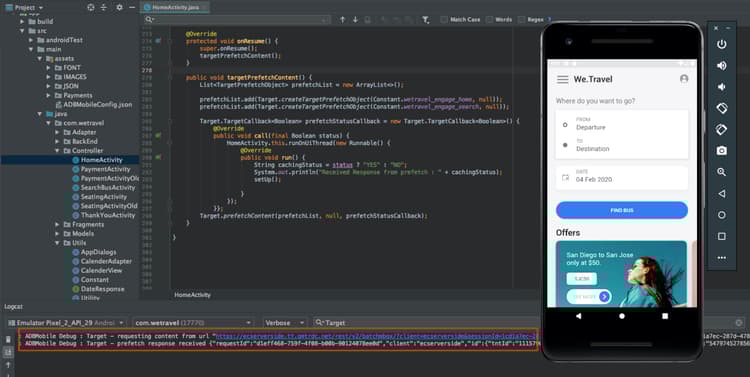Rotate the emulator right

tap(721, 129)
